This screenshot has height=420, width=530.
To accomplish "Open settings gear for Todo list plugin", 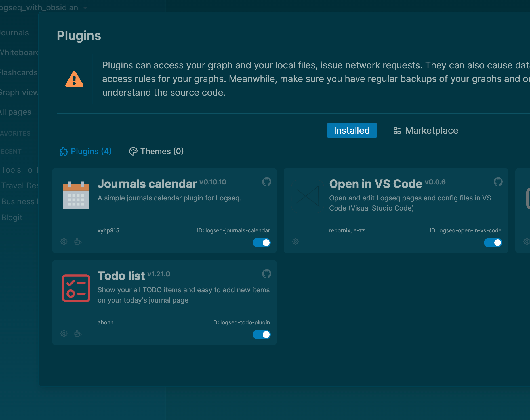I will click(64, 333).
